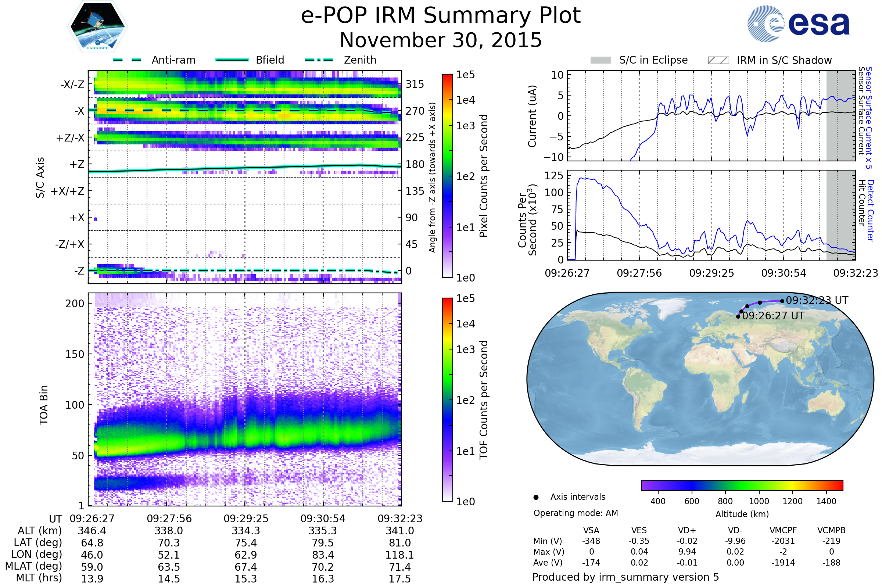Viewport: 882px width, 588px height.
Task: Click the S/C in Eclipse gray legend swatch
Action: tap(600, 60)
